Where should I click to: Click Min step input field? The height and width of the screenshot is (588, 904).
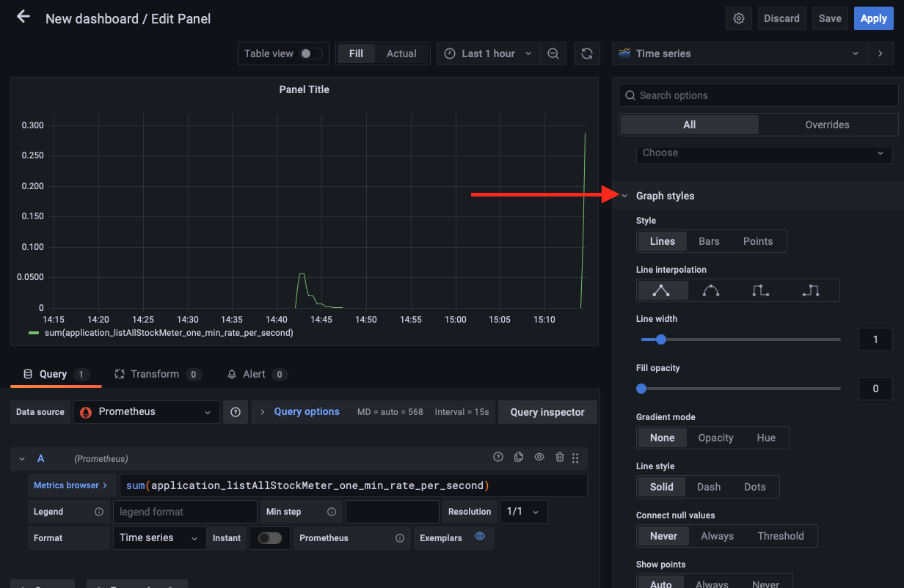click(393, 512)
